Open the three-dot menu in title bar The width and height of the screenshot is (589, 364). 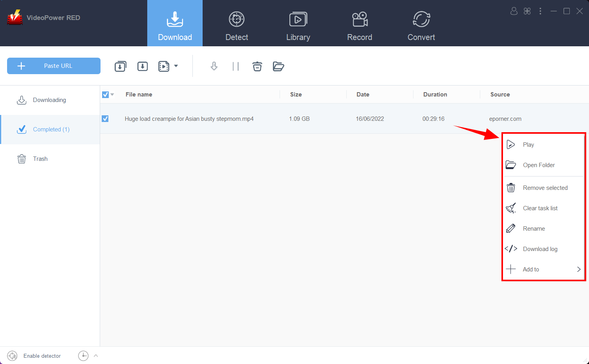tap(540, 11)
